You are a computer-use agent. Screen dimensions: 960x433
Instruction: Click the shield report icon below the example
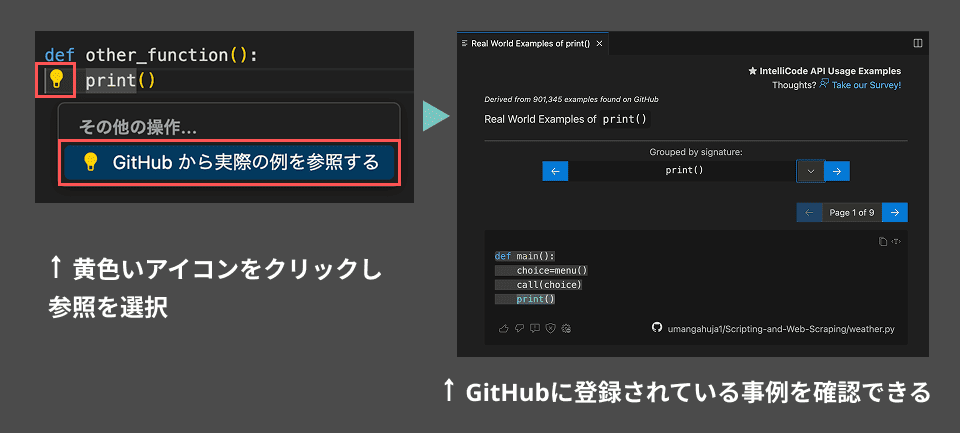click(550, 328)
